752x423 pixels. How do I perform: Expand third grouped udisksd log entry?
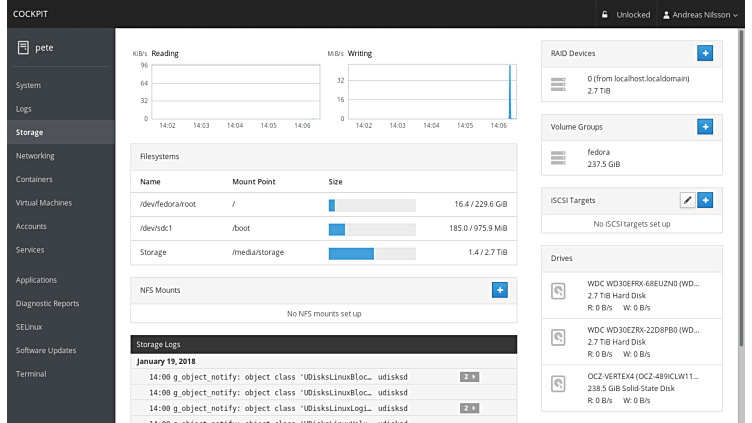469,408
